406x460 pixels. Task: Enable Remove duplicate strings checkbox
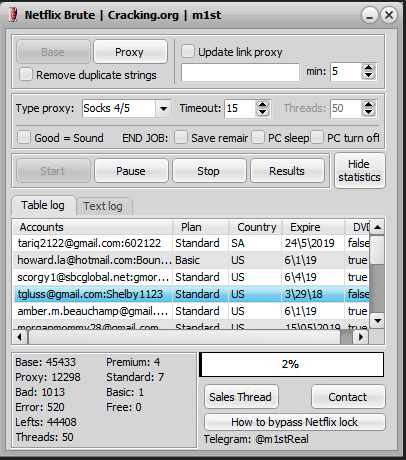click(x=26, y=74)
